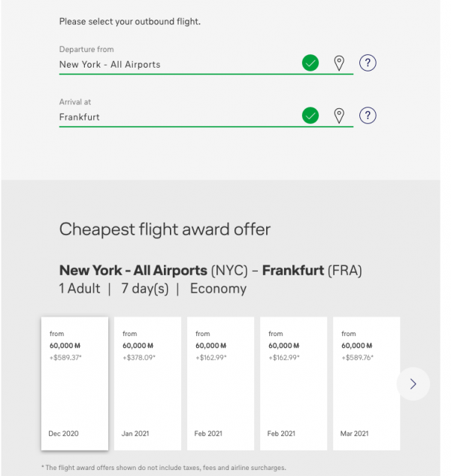451x476 pixels.
Task: Click the taxes and fees footnote text
Action: coord(163,468)
